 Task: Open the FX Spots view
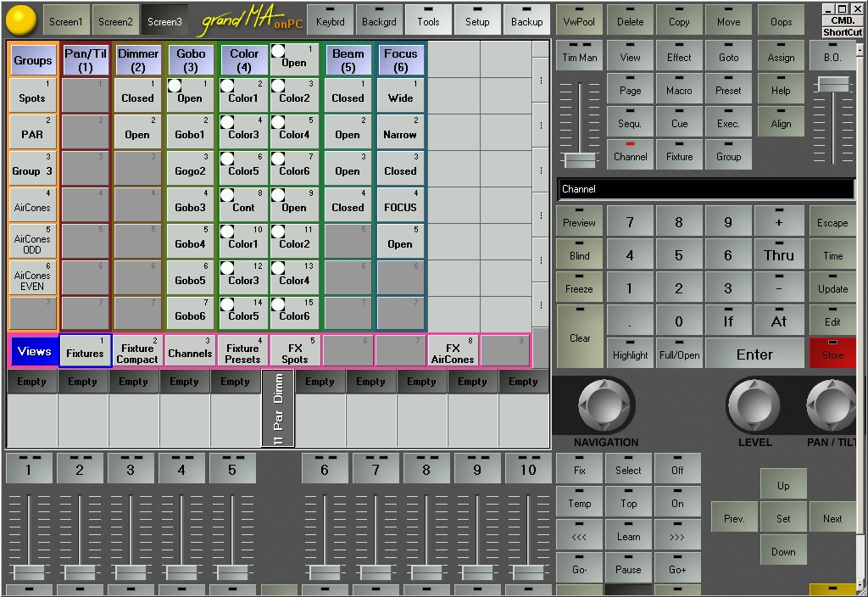[294, 350]
